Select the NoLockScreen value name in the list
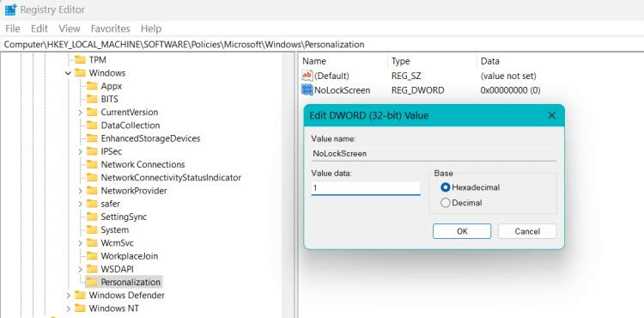Screen dimensions: 644x318 (342, 90)
